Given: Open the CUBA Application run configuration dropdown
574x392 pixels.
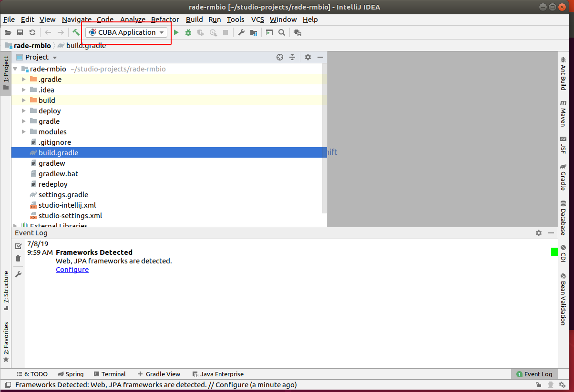Looking at the screenshot, I should [126, 32].
